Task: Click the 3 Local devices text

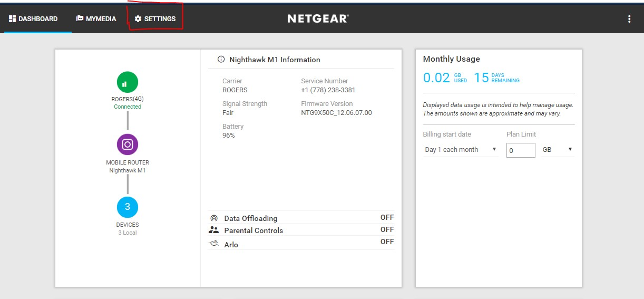Action: coord(128,233)
